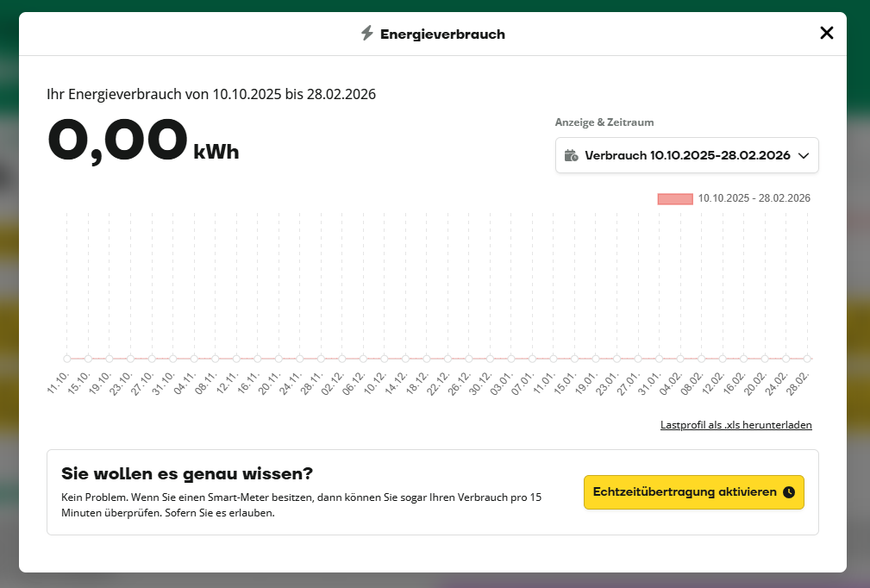Select the chart data point at 02.12.
This screenshot has height=588, width=870.
point(341,359)
